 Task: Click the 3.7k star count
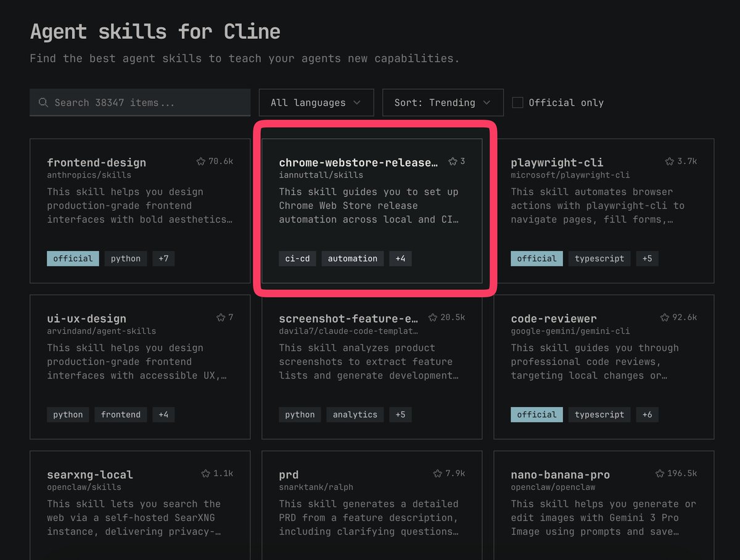[687, 162]
